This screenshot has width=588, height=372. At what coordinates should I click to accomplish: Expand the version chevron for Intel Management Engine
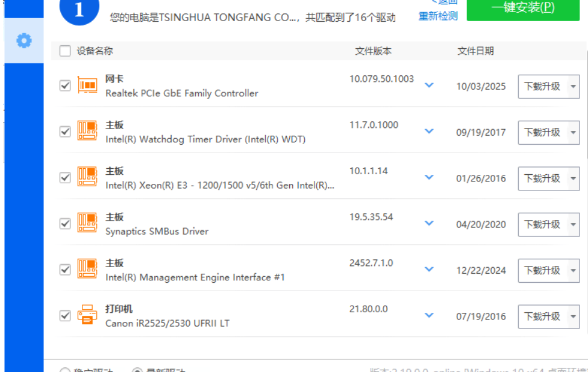(x=429, y=270)
